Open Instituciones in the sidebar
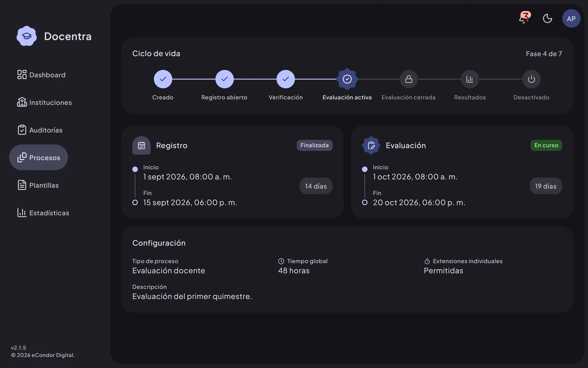Screen dimensions: 588x368 click(x=44, y=102)
